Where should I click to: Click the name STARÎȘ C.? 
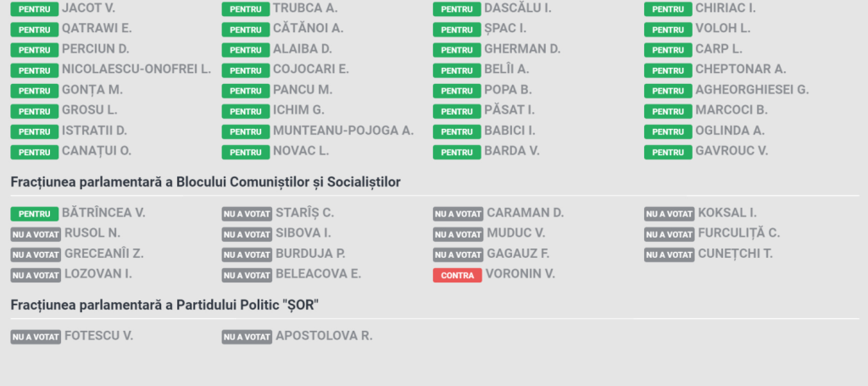point(305,213)
